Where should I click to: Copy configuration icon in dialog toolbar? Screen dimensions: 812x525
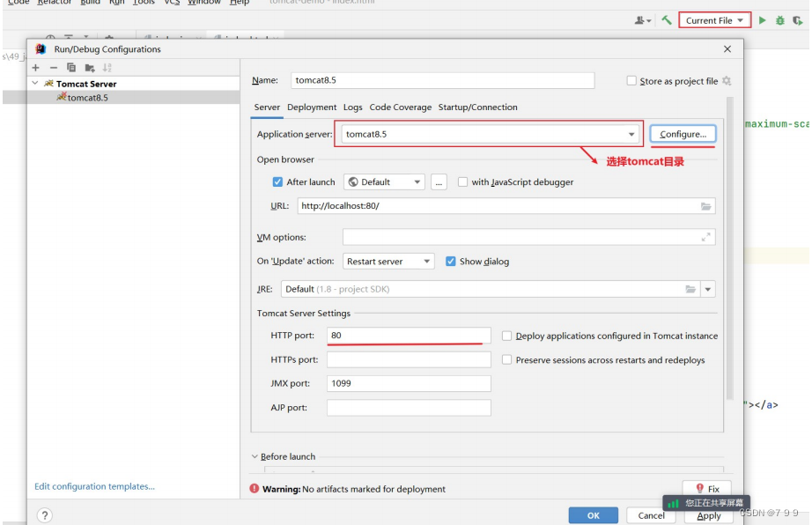(x=71, y=68)
